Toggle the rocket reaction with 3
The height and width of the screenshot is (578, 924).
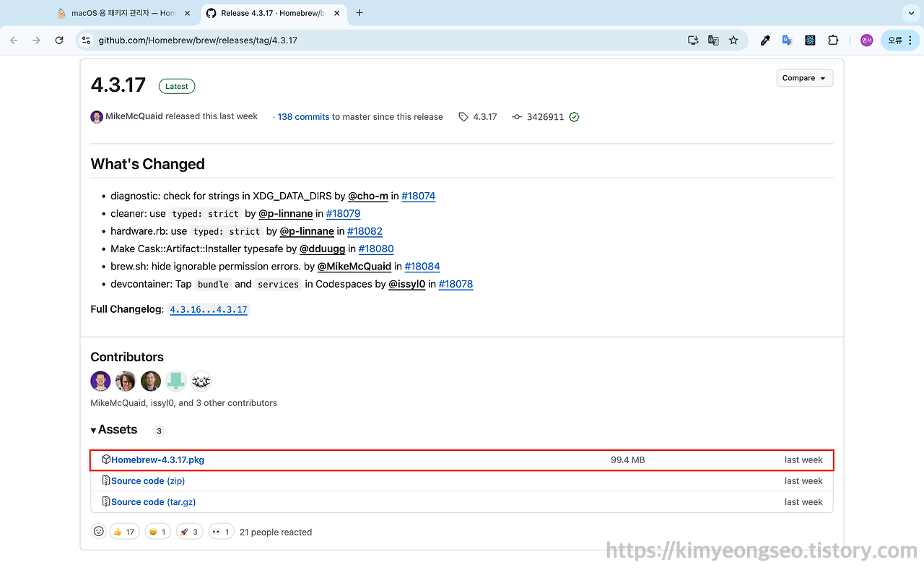pos(190,532)
